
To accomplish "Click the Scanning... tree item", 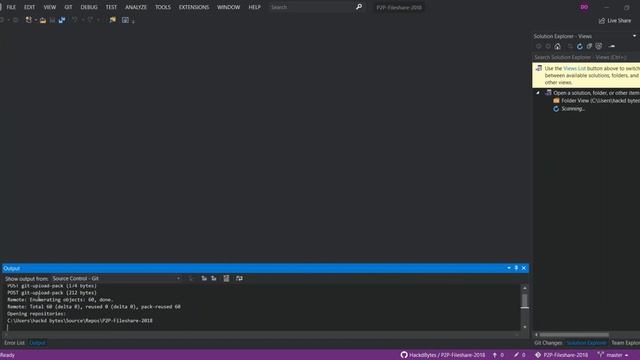I will pyautogui.click(x=569, y=109).
